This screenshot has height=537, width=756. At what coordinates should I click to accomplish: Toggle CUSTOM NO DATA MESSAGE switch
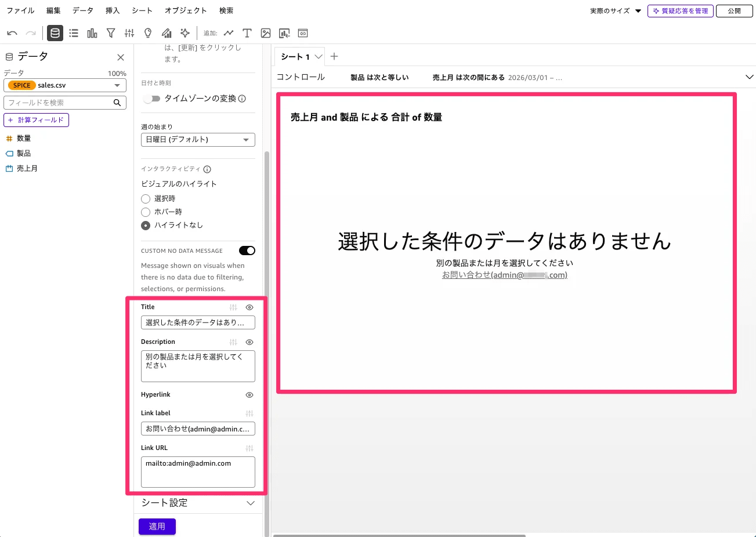(247, 251)
